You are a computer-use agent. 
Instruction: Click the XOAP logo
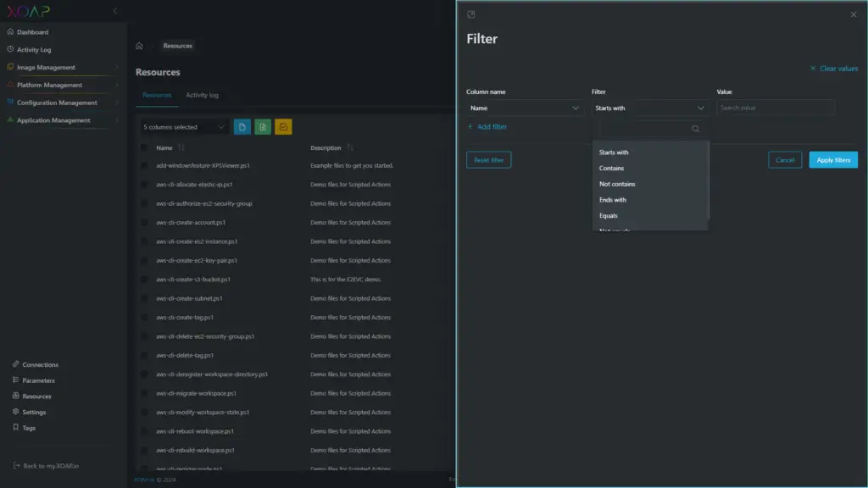(28, 11)
